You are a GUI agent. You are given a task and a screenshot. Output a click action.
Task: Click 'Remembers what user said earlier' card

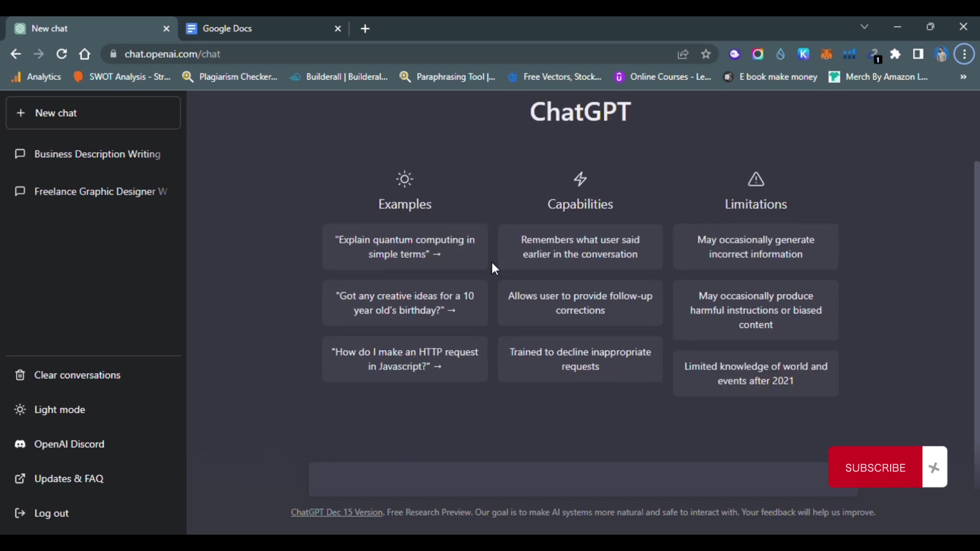[580, 247]
